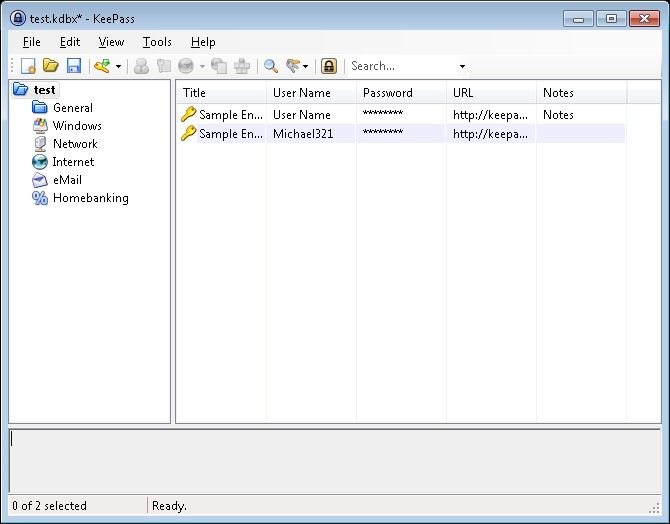Sort by Title column header
670x524 pixels.
221,93
